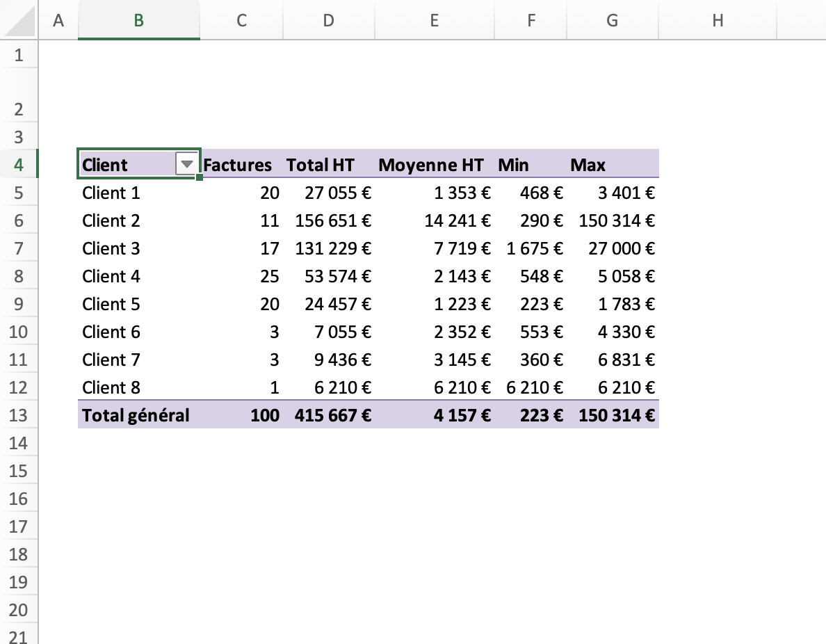
Task: Click the 100 total invoices cell
Action: click(241, 414)
